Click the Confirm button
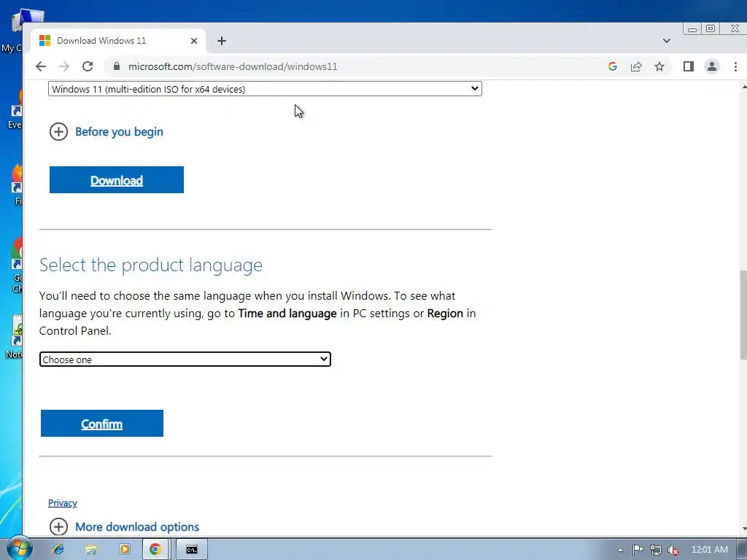This screenshot has height=560, width=747. point(102,424)
